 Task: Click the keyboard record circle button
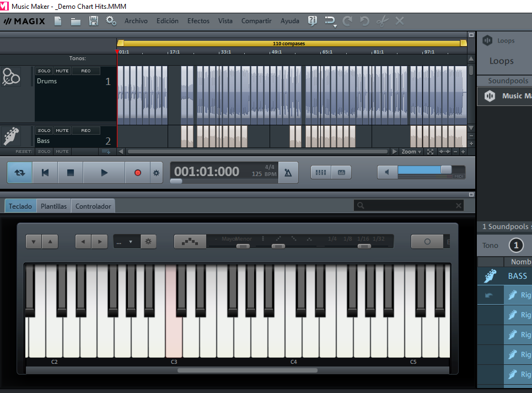pyautogui.click(x=427, y=242)
